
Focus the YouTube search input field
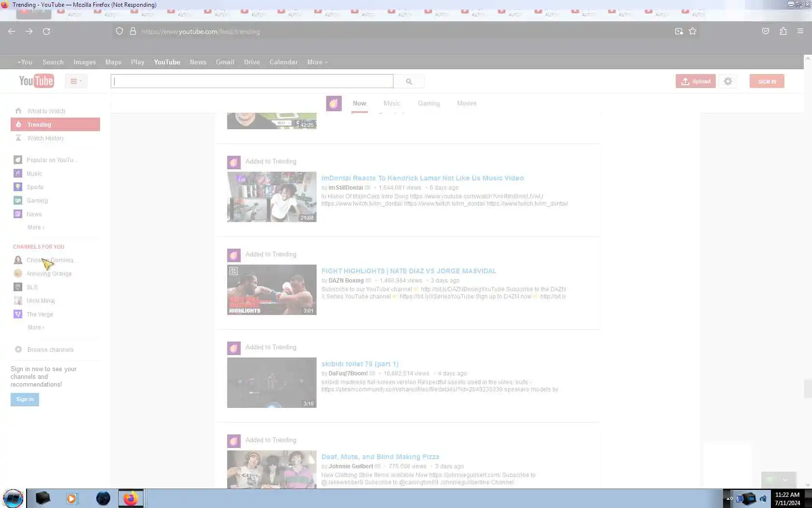[x=252, y=81]
